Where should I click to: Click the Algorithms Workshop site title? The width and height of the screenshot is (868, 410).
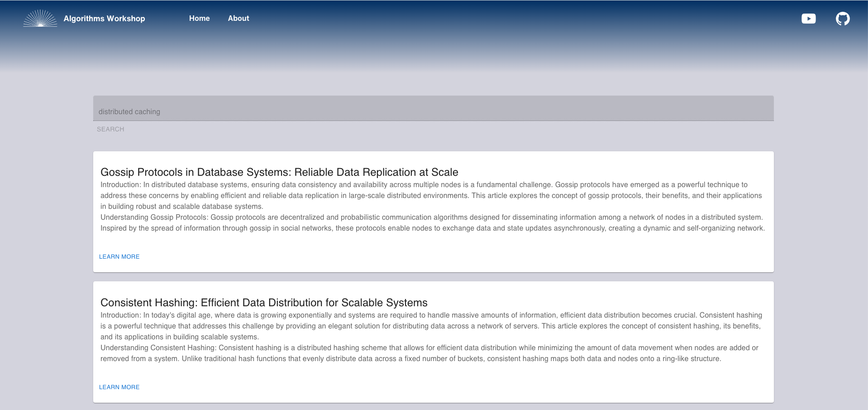[104, 19]
